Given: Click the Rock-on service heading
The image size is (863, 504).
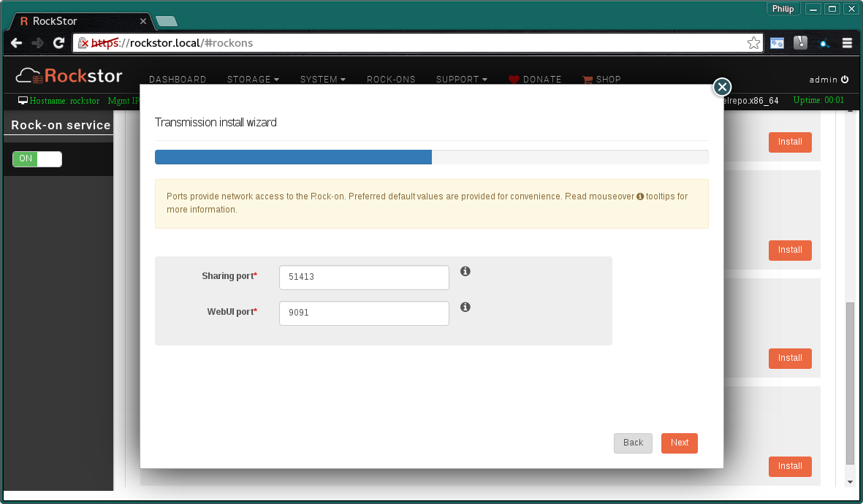Looking at the screenshot, I should (x=61, y=125).
